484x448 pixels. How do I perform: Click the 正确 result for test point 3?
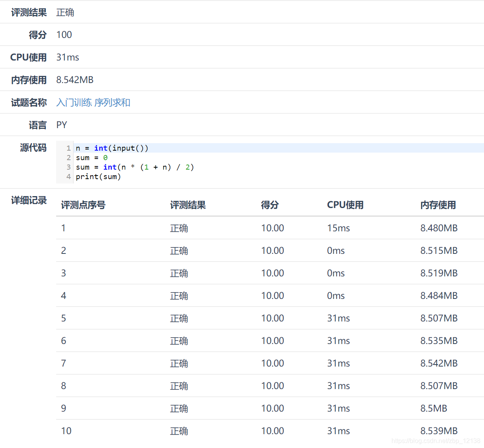click(179, 273)
